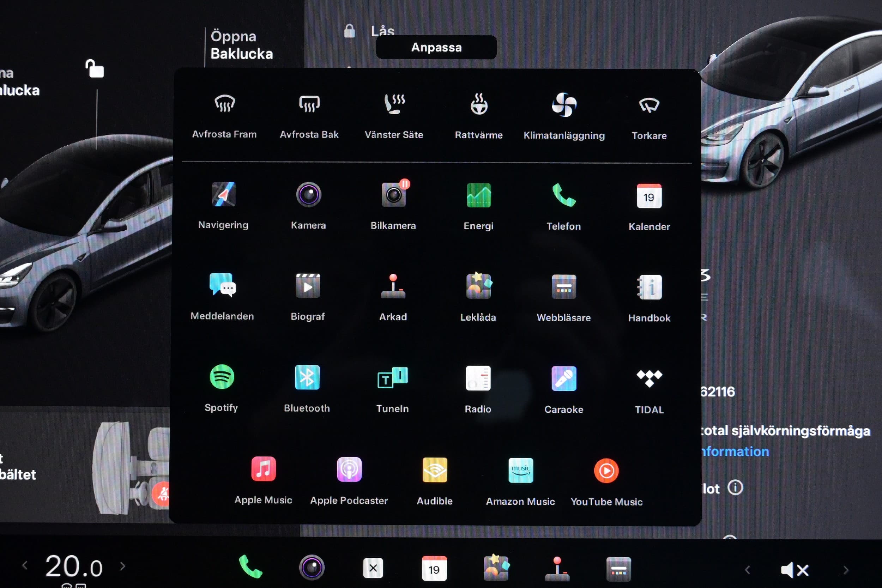
Task: Launch Spotify
Action: pyautogui.click(x=222, y=388)
